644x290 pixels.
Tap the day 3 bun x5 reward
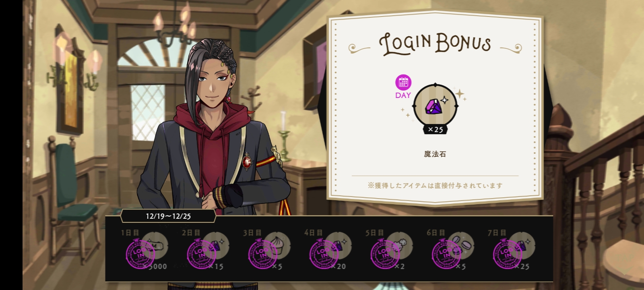[x=267, y=250]
